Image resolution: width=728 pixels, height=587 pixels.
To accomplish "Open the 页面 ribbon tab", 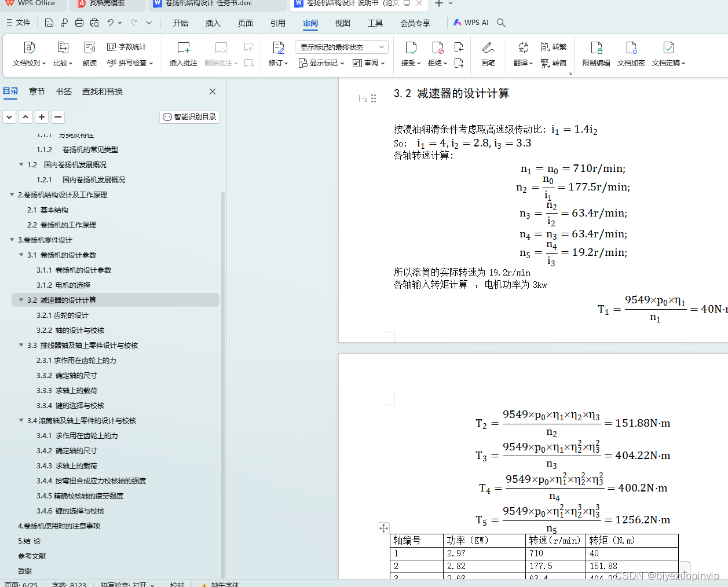I will click(246, 23).
